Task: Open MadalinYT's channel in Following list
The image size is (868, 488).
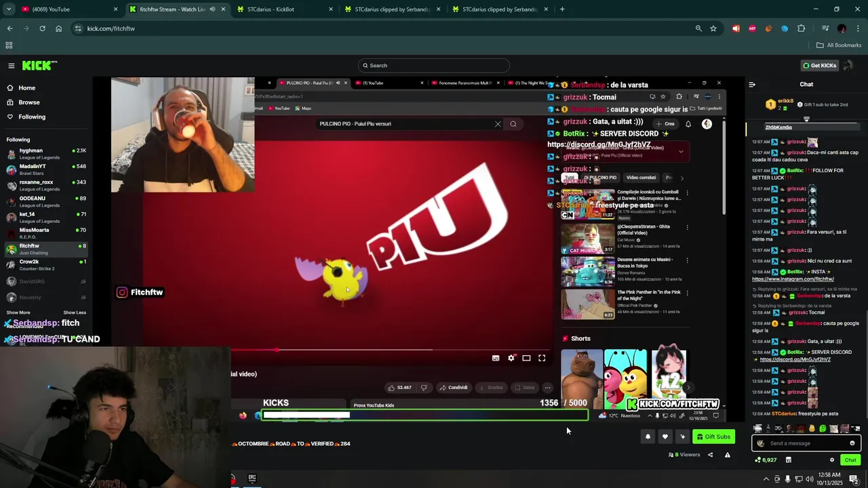Action: 46,169
